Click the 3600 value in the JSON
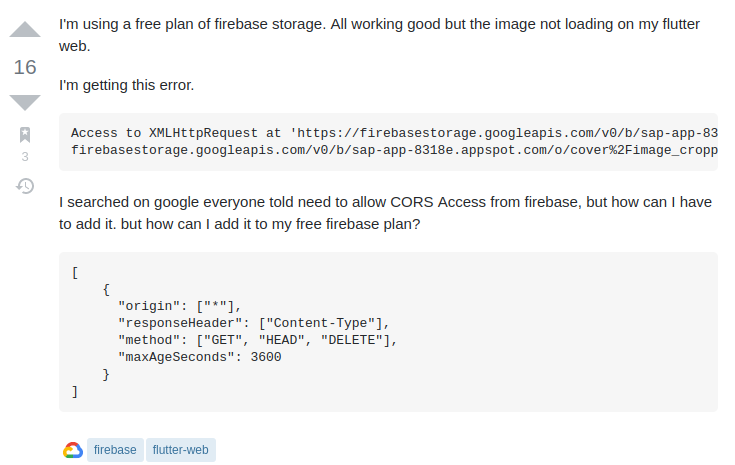Image resolution: width=735 pixels, height=465 pixels. click(266, 356)
